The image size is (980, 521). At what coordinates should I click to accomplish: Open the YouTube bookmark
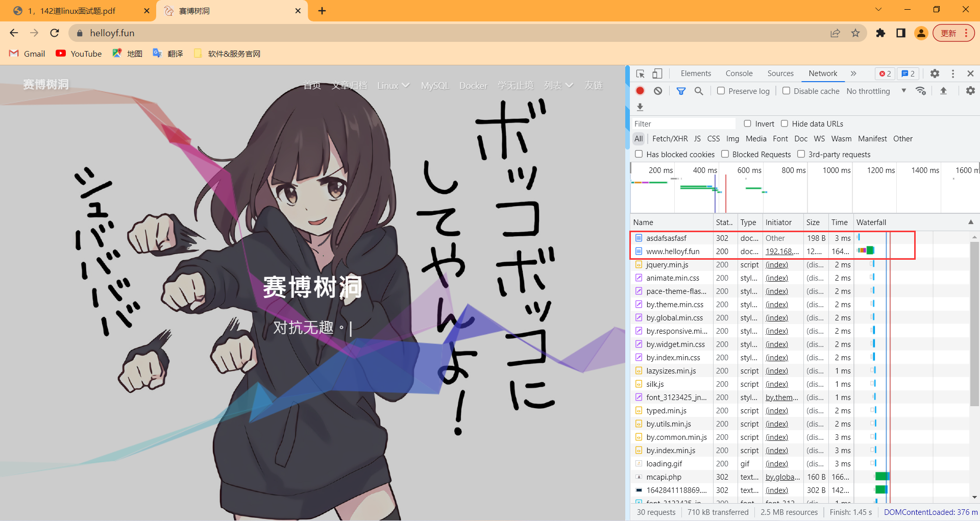pyautogui.click(x=79, y=54)
